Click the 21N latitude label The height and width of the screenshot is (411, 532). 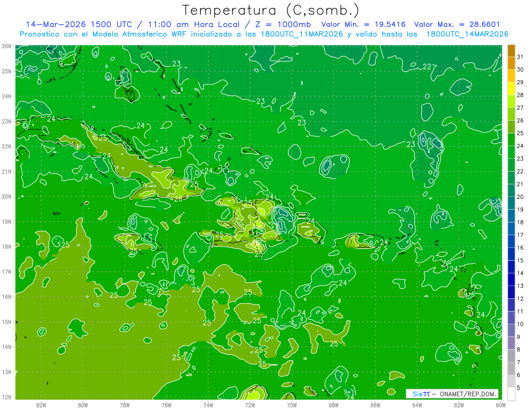pyautogui.click(x=6, y=171)
